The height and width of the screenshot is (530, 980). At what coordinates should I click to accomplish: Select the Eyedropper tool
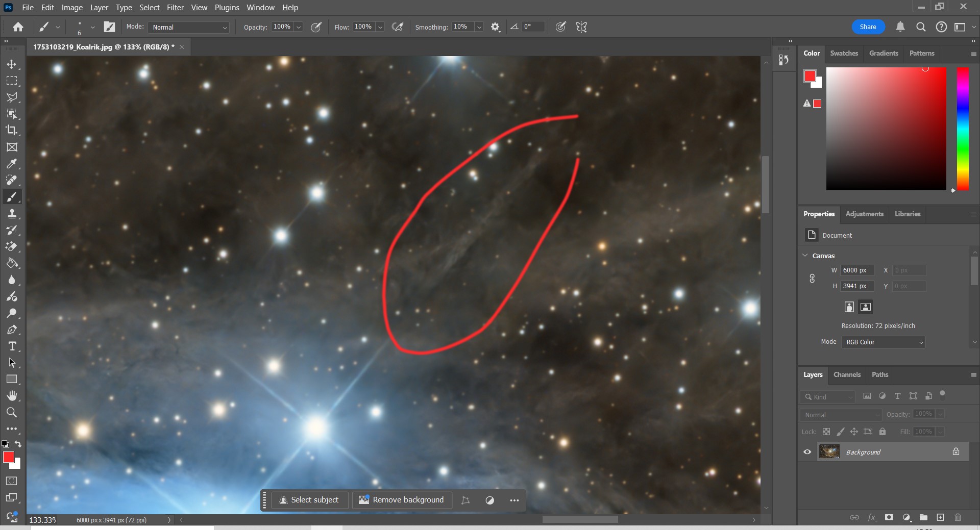(12, 164)
